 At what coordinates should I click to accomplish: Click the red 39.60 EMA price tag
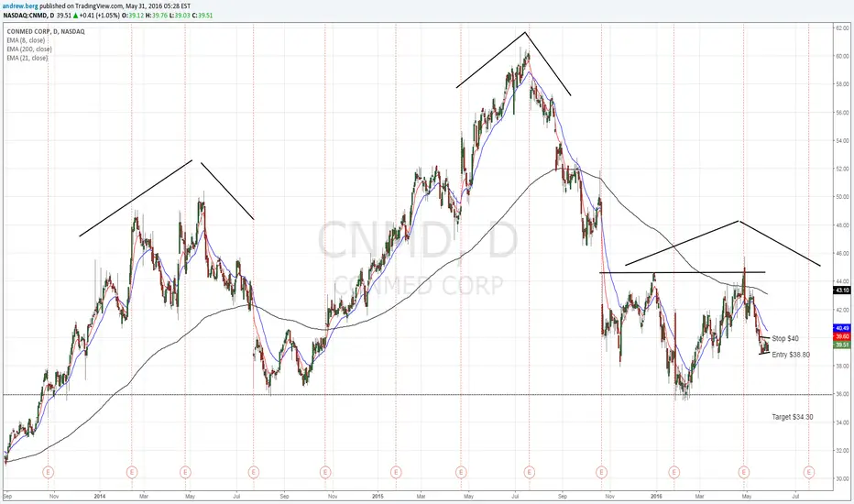click(842, 336)
